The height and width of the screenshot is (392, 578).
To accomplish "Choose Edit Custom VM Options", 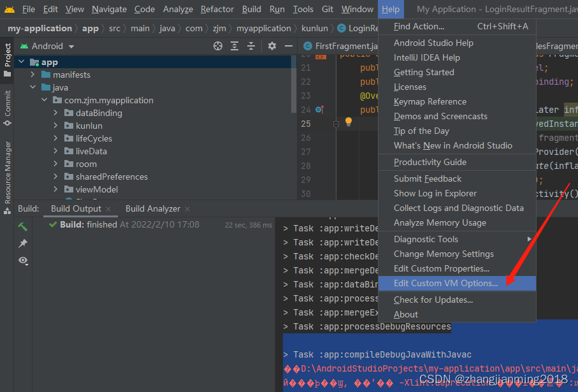I will (457, 283).
